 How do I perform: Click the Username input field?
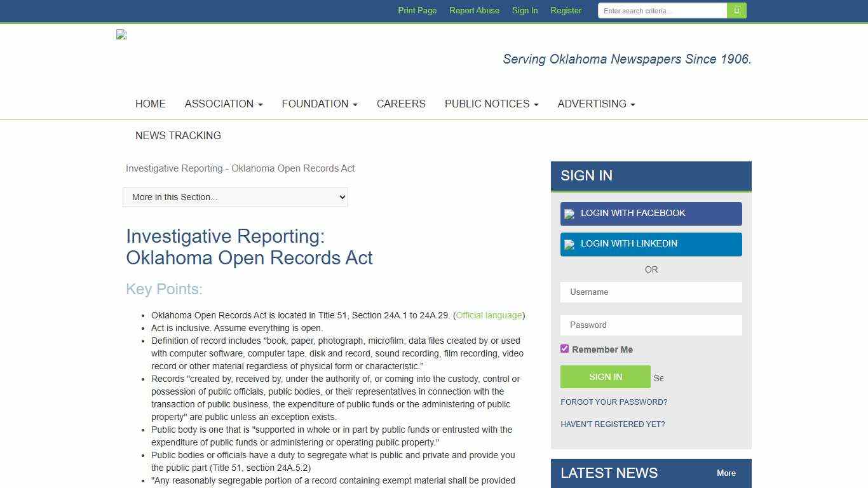click(651, 292)
